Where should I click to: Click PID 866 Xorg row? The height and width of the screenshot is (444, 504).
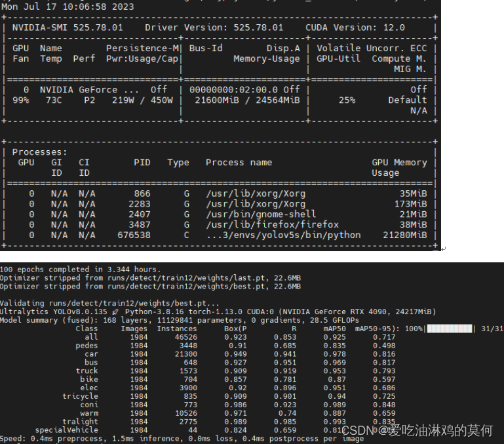point(218,193)
